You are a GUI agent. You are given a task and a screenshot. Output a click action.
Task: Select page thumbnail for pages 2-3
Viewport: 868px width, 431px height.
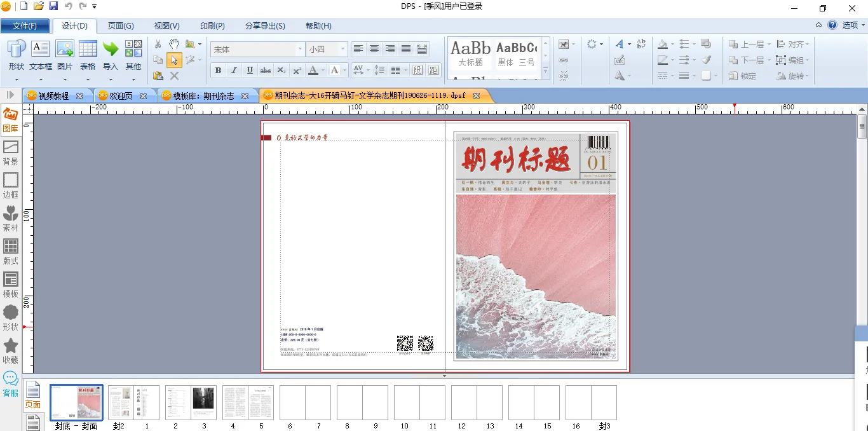tap(191, 402)
